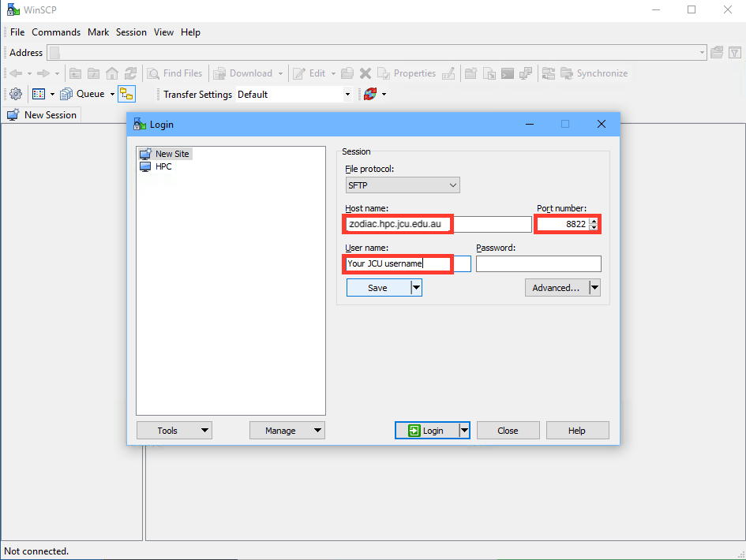Screen dimensions: 746x560
Task: Click the Create new folder icon
Action: 471,73
